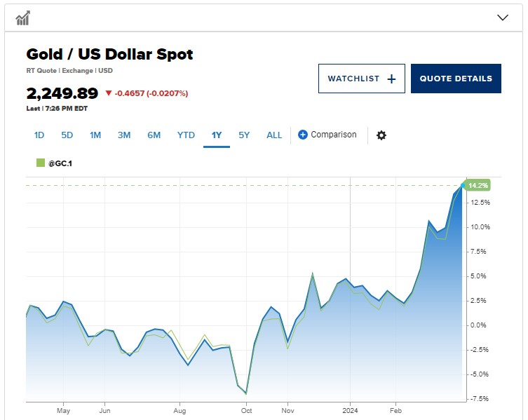Viewport: 528px width, 420px height.
Task: Click the chart icon at top left
Action: click(x=22, y=18)
